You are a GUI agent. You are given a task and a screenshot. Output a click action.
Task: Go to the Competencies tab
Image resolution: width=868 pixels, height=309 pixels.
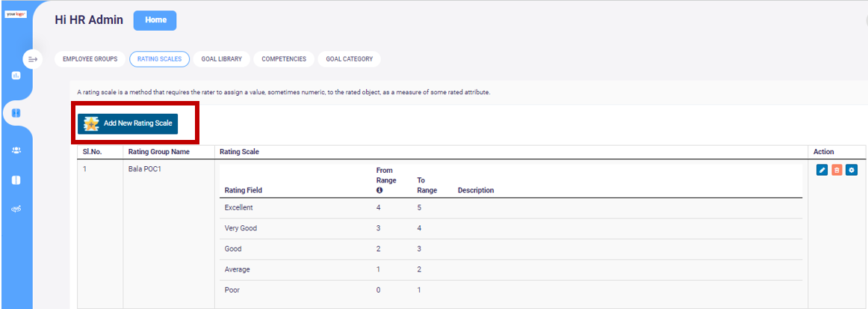[x=284, y=59]
